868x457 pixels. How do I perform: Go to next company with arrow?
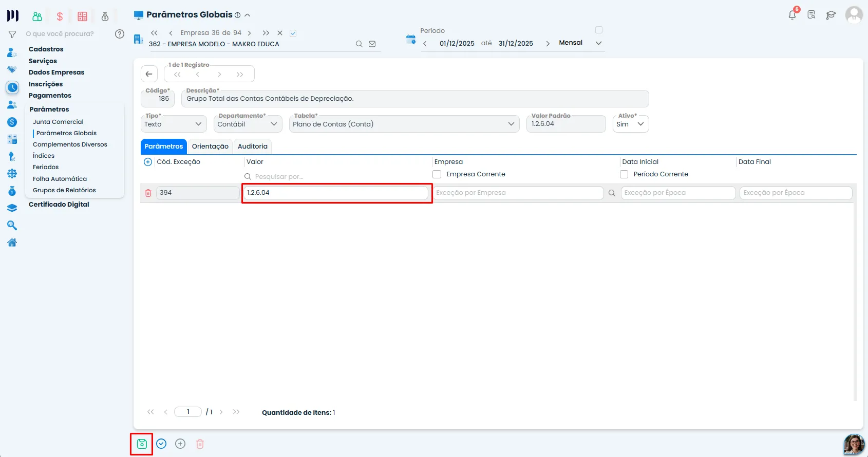[x=250, y=33]
